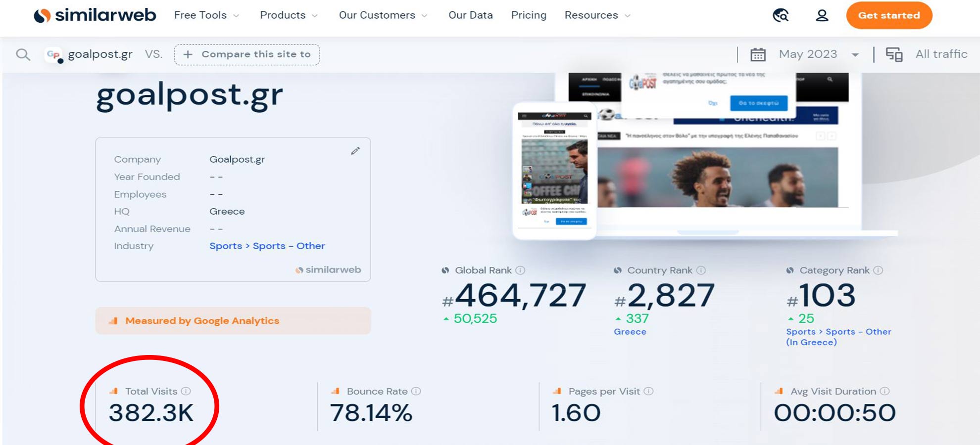Open Sports > Sports - Other category rank link
Image resolution: width=980 pixels, height=445 pixels.
838,337
